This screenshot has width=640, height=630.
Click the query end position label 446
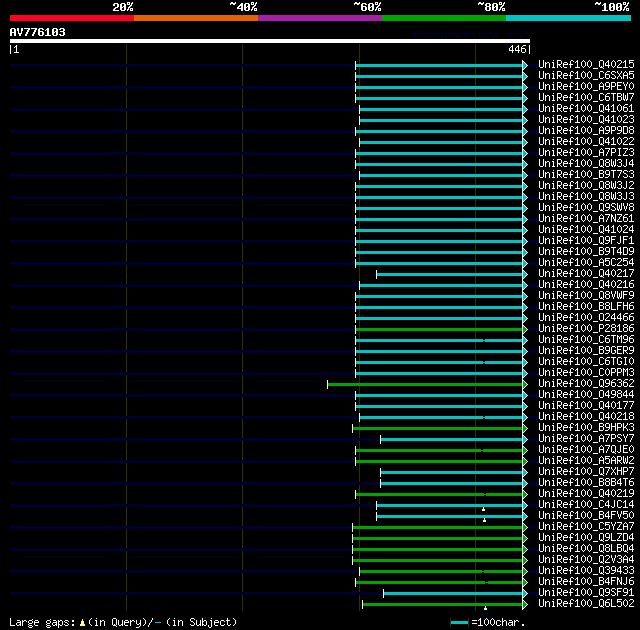click(x=517, y=49)
